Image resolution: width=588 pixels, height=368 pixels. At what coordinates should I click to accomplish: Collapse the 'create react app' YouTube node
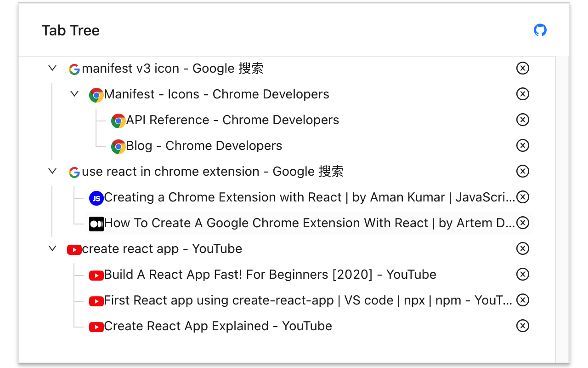(52, 248)
